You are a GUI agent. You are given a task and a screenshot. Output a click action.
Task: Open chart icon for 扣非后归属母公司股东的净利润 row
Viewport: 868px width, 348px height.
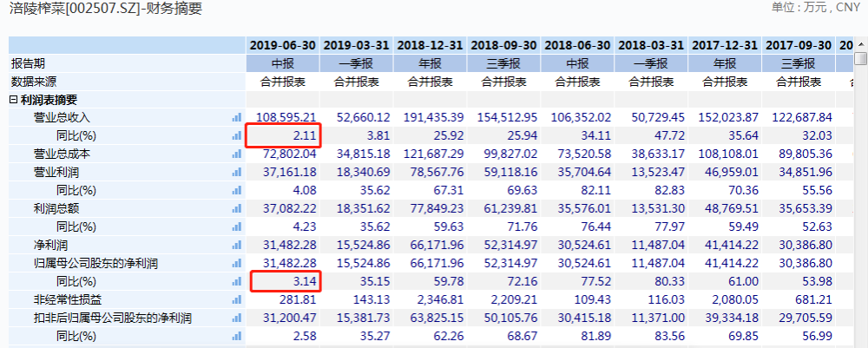237,318
